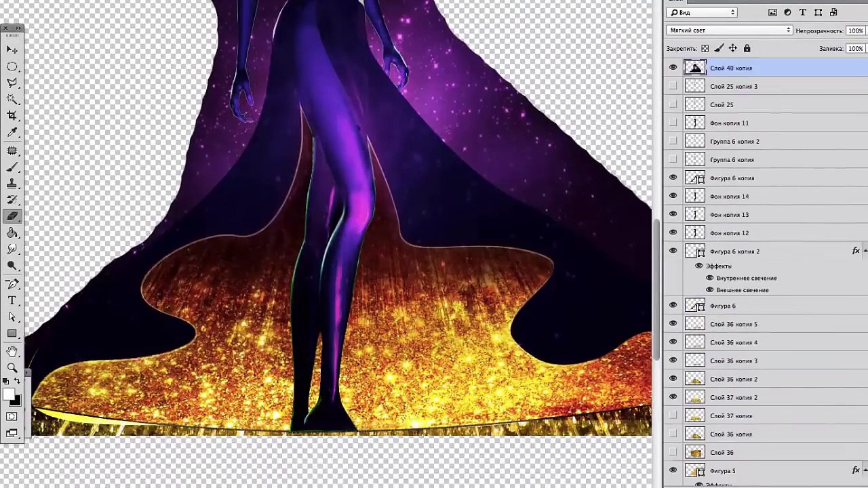This screenshot has height=488, width=868.
Task: Show the Фон копия 11 layer
Action: 673,123
